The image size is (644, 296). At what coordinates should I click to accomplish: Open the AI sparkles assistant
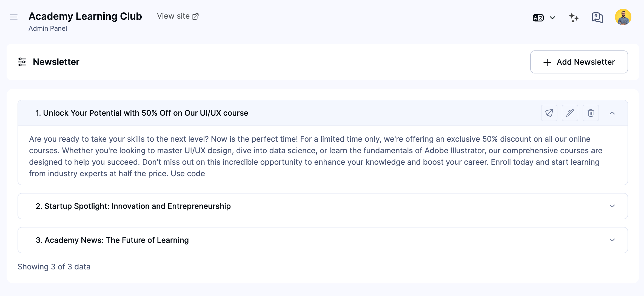coord(574,17)
